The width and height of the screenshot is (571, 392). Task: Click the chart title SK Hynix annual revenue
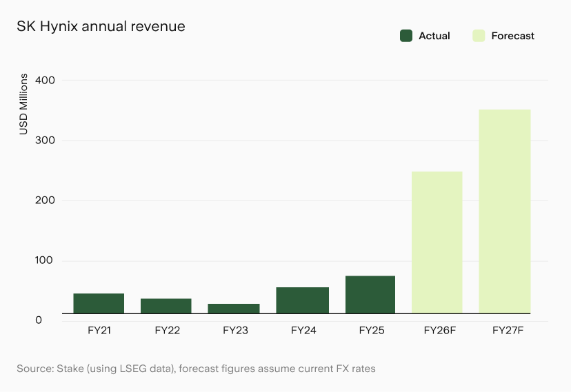[101, 27]
